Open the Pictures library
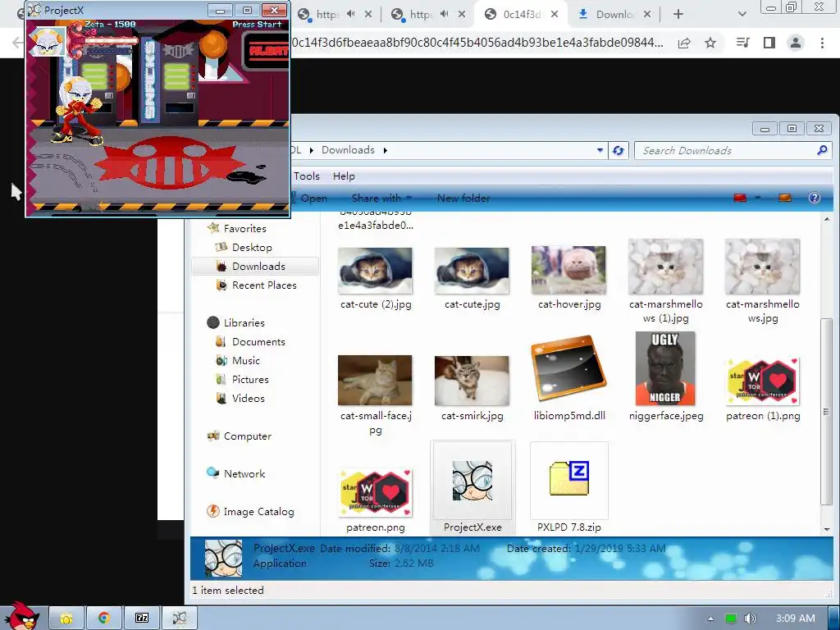This screenshot has width=840, height=630. [250, 380]
